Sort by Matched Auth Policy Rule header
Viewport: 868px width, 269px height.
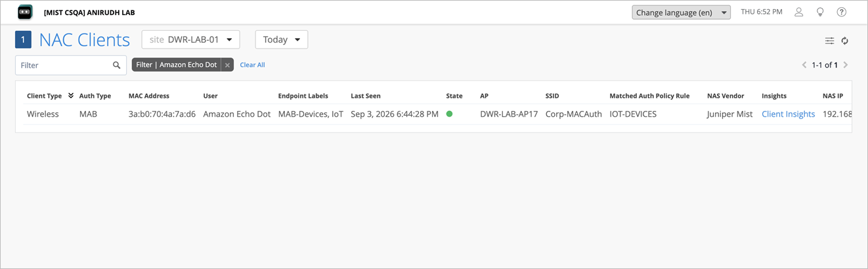point(649,96)
